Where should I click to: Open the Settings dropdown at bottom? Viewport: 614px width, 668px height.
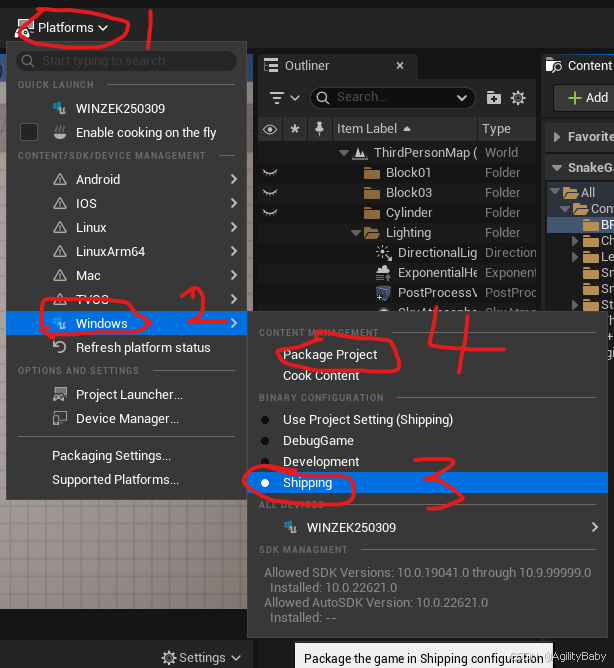tap(201, 657)
